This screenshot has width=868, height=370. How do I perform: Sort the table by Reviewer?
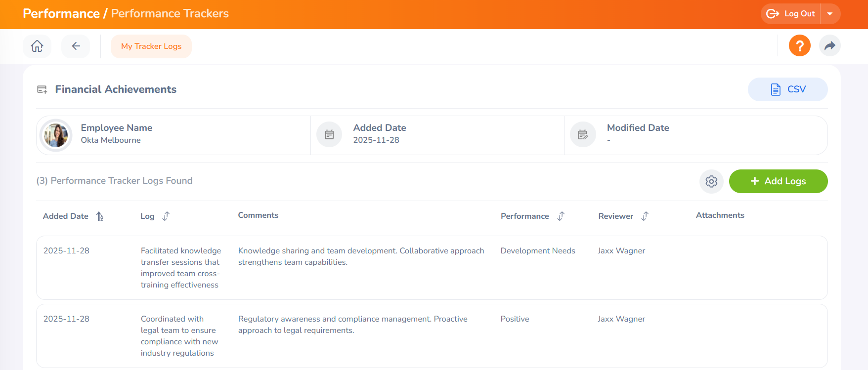pyautogui.click(x=645, y=216)
